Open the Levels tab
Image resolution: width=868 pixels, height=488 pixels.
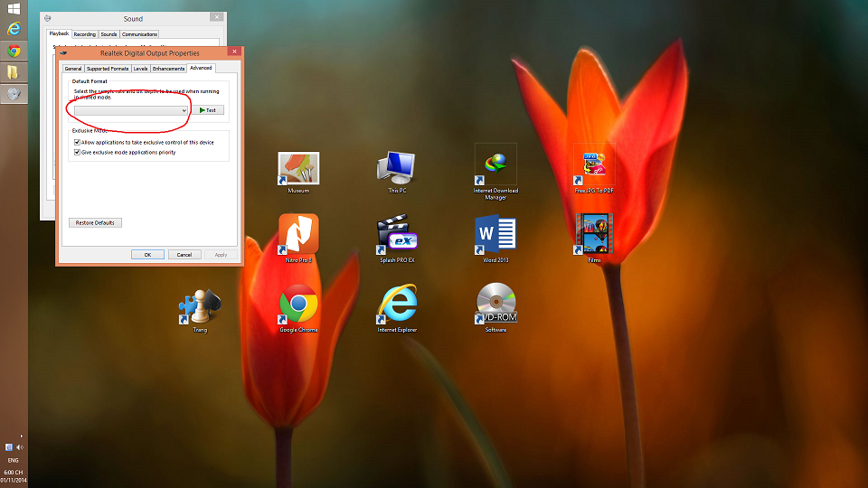(141, 69)
